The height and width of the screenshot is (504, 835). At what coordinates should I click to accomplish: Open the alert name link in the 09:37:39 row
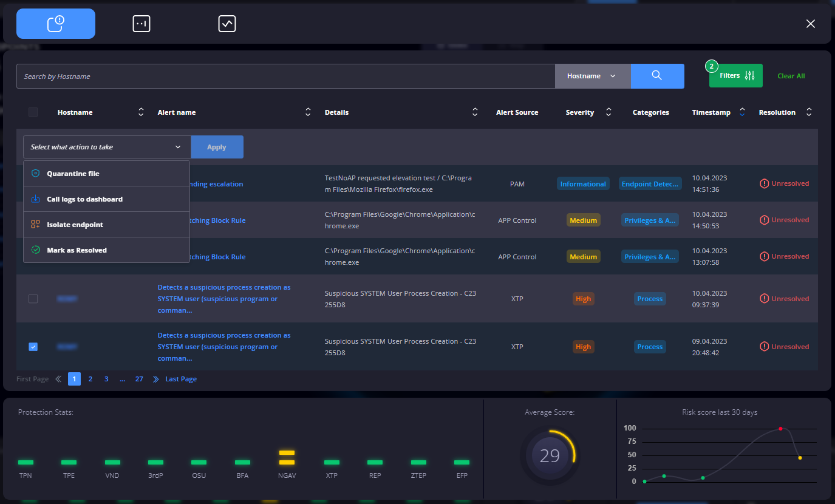tap(224, 299)
